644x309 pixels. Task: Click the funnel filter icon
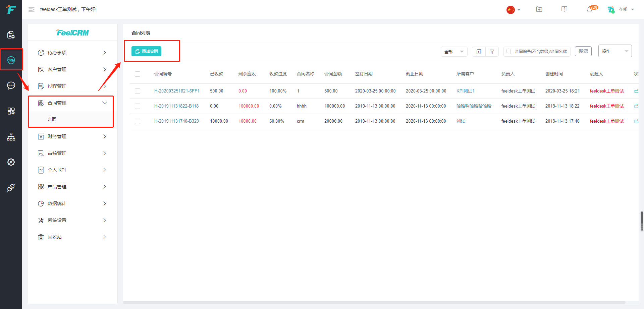492,52
